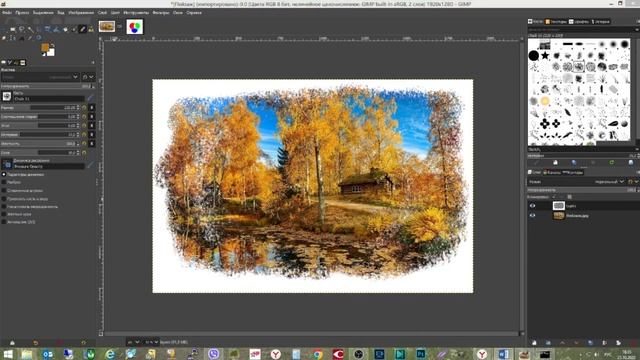
Task: Edit the paint dynamics pencil icon
Action: (x=90, y=164)
